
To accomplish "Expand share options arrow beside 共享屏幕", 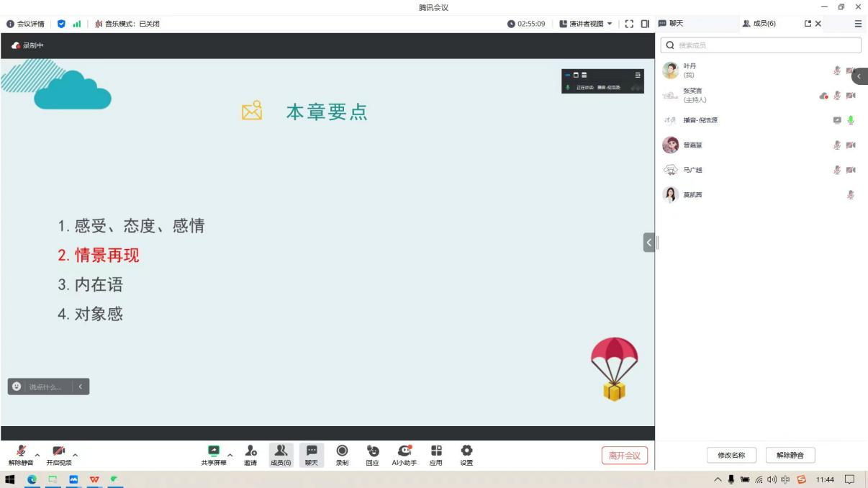I will [230, 455].
